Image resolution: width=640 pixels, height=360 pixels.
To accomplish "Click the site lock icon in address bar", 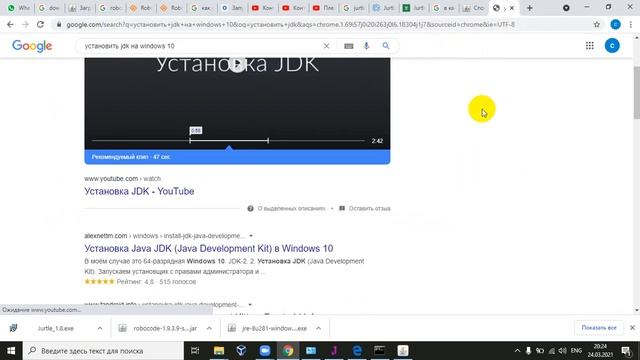I will tap(59, 24).
